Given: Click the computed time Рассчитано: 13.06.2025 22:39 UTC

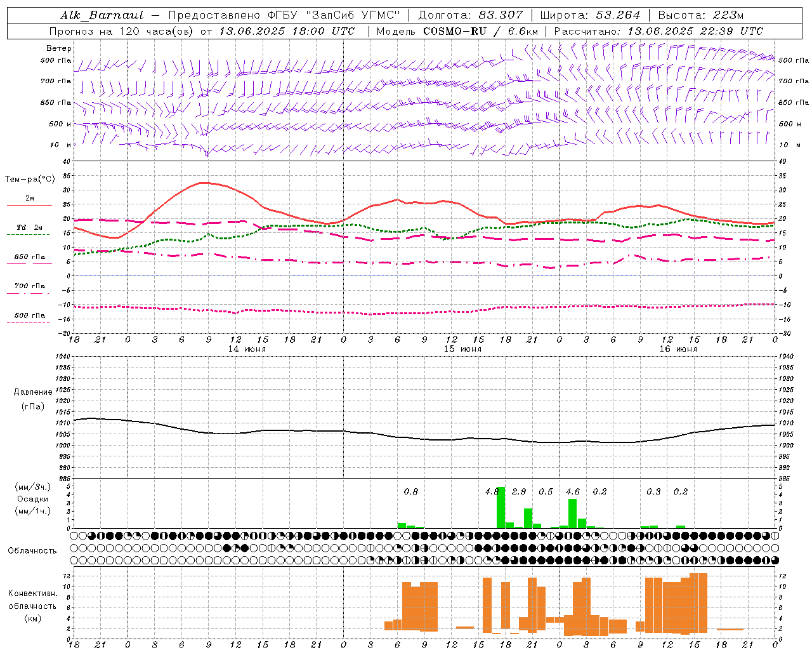Looking at the screenshot, I should pyautogui.click(x=658, y=31).
